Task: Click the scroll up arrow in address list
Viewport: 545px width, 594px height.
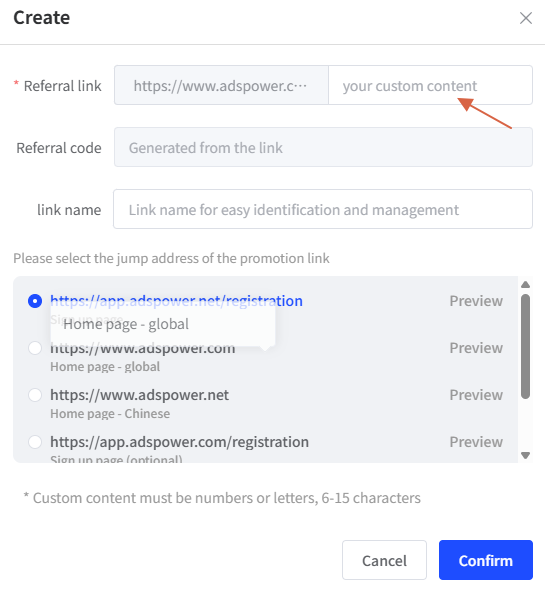Action: 525,284
